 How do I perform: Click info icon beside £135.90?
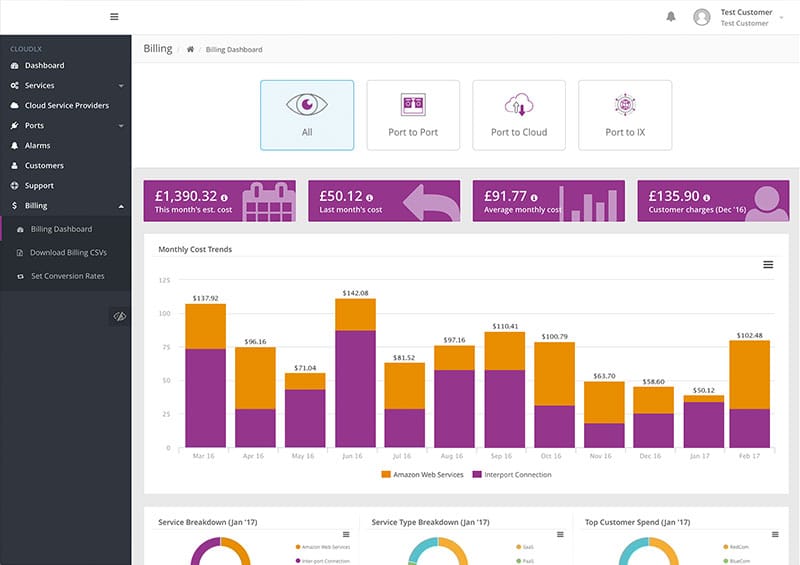707,198
